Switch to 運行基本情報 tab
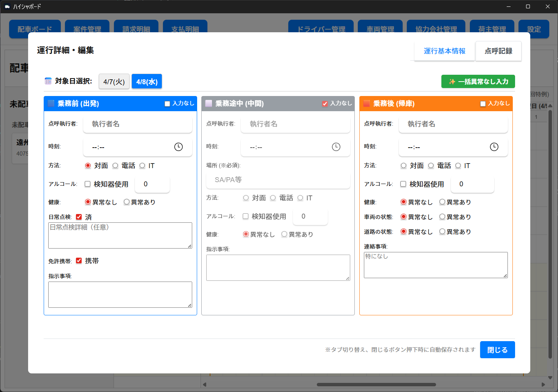Viewport: 558px width, 392px height. coord(444,51)
